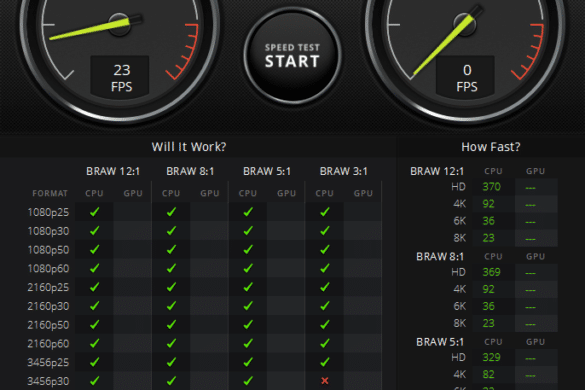Image resolution: width=585 pixels, height=390 pixels.
Task: Click the 2160p60 BRAW 12:1 CPU checkmark
Action: [95, 343]
